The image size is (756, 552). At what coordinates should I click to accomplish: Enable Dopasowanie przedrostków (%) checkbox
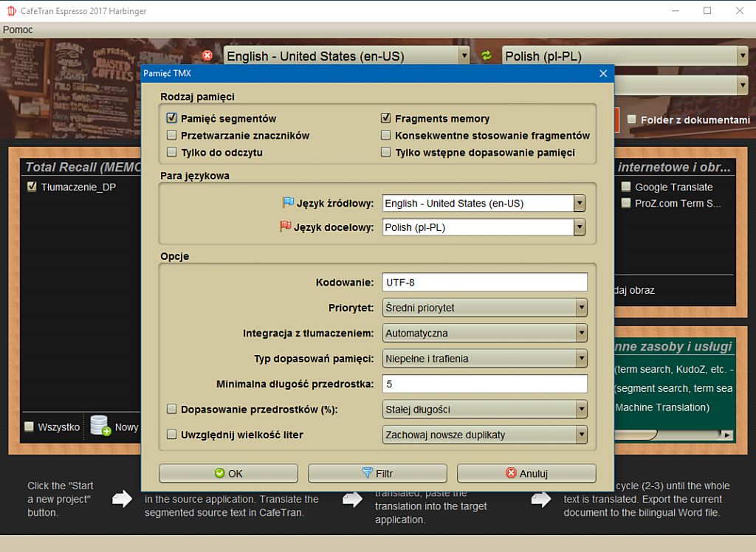coord(171,409)
